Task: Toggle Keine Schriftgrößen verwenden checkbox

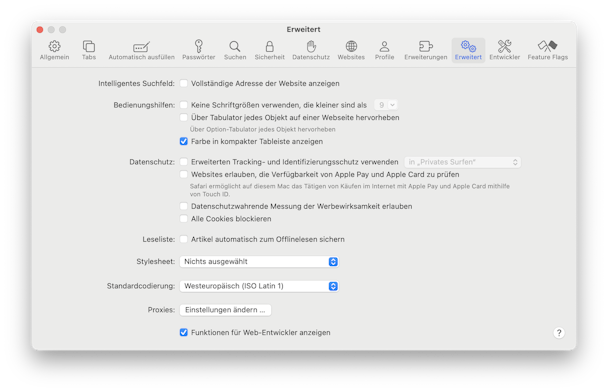Action: pos(184,105)
